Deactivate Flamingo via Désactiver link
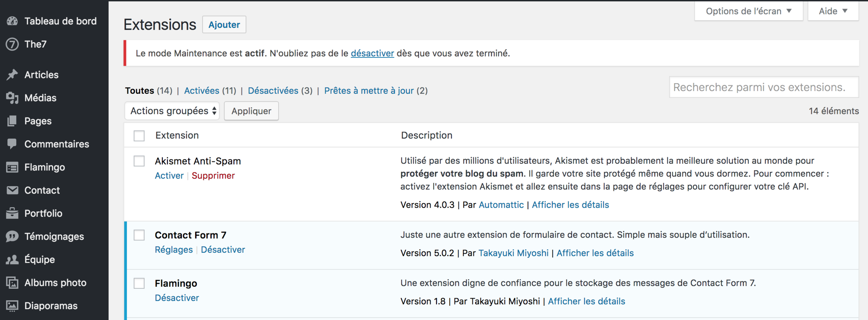The width and height of the screenshot is (868, 320). (177, 298)
